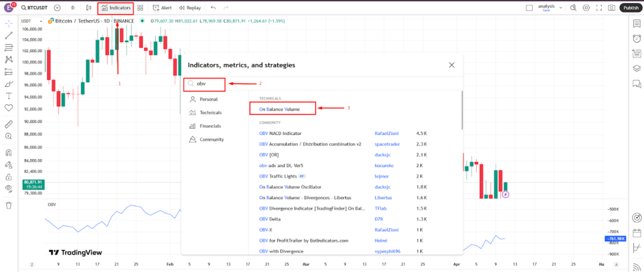Select the patterns drawing tool
Viewport: 644px width, 272px height.
(x=9, y=60)
